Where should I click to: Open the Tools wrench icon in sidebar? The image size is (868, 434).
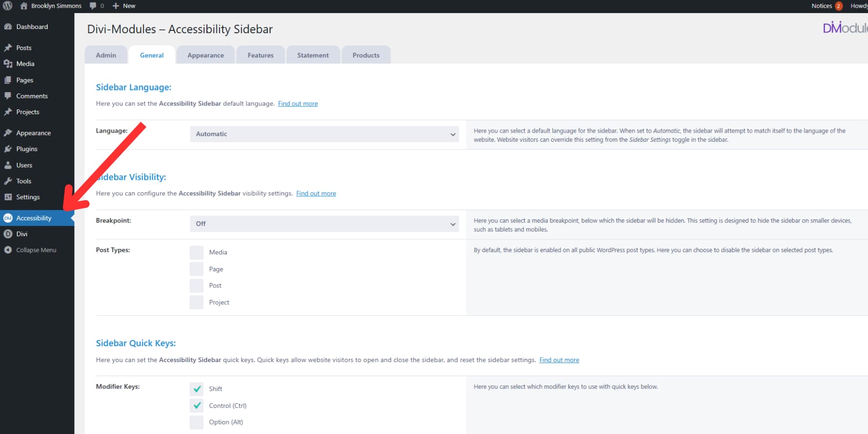pyautogui.click(x=8, y=181)
